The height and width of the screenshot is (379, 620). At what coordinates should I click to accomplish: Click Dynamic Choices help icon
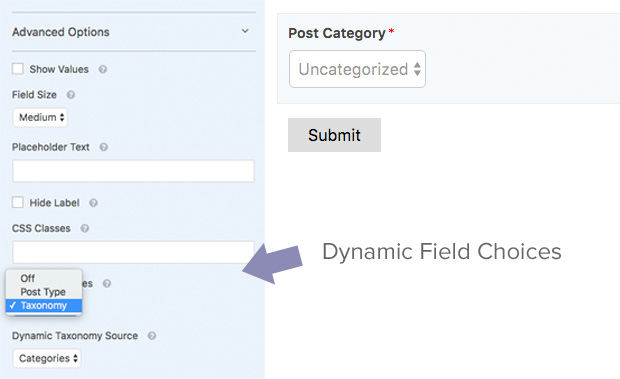point(107,283)
